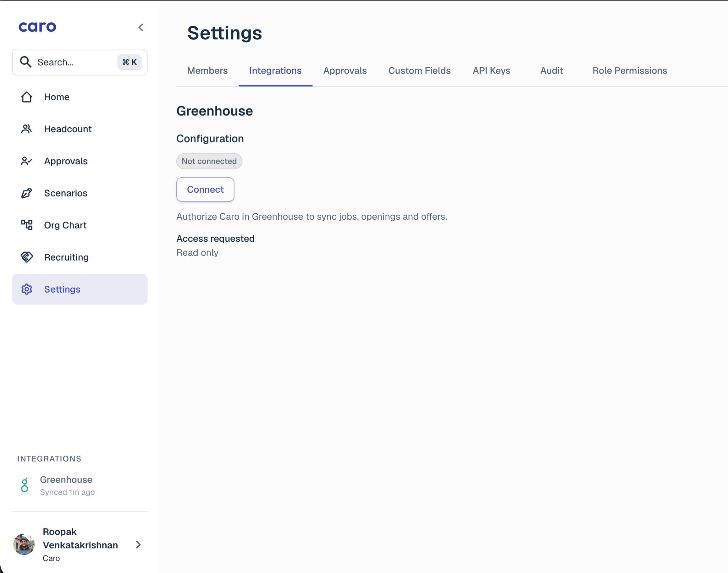728x573 pixels.
Task: Click the ⌘K shortcut badge
Action: coord(129,62)
